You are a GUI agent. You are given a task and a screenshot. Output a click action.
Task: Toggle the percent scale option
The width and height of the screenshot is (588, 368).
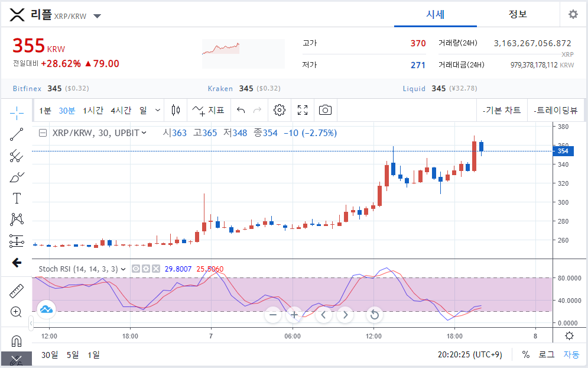pyautogui.click(x=526, y=354)
